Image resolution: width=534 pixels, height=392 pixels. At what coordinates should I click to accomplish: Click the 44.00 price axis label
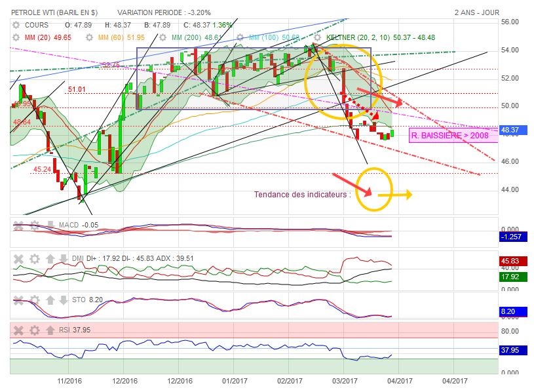[x=510, y=189]
